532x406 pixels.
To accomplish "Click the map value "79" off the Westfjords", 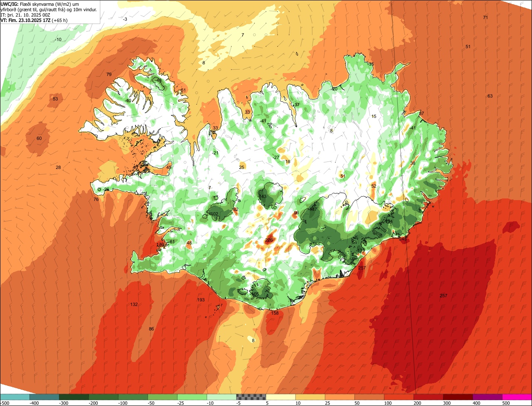I will click(109, 75).
